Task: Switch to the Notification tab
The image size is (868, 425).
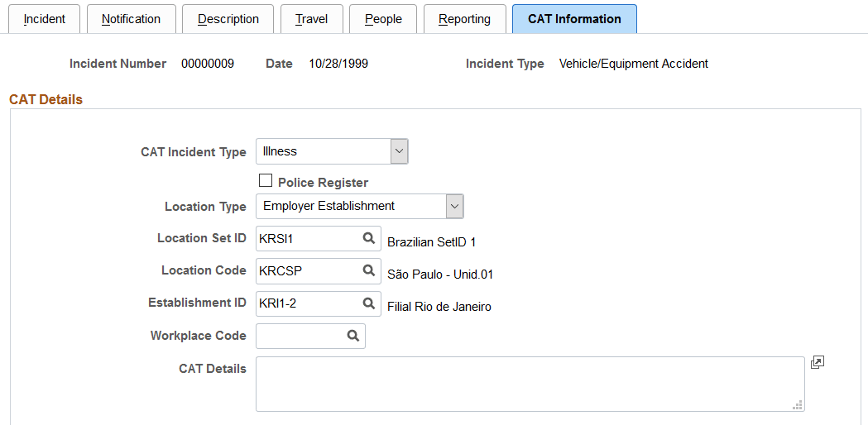Action: click(132, 19)
